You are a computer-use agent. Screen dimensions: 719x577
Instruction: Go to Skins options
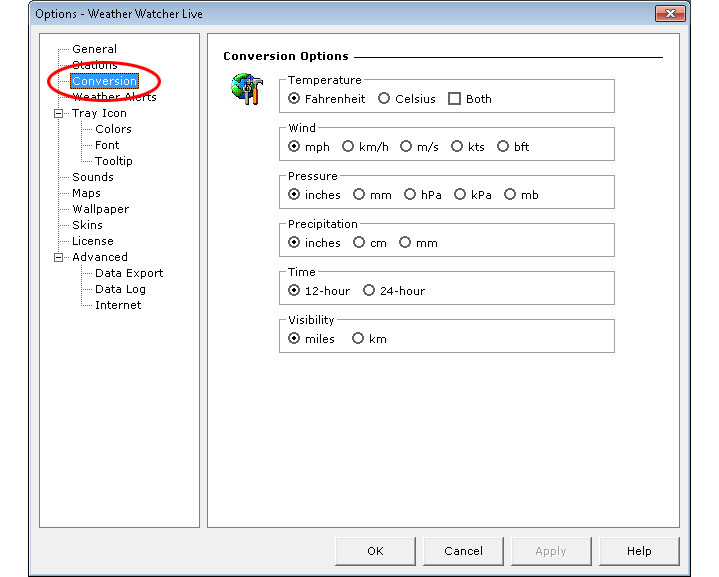pos(87,225)
